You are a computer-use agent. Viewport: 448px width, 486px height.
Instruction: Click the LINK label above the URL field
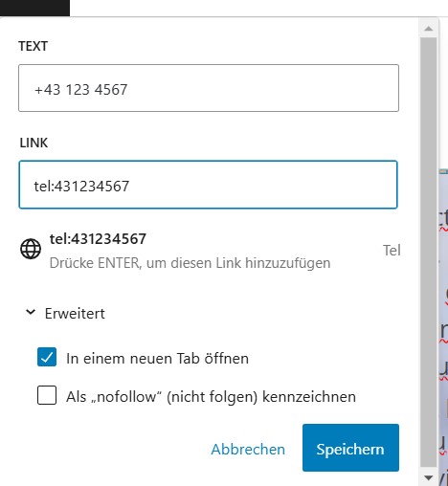click(34, 143)
